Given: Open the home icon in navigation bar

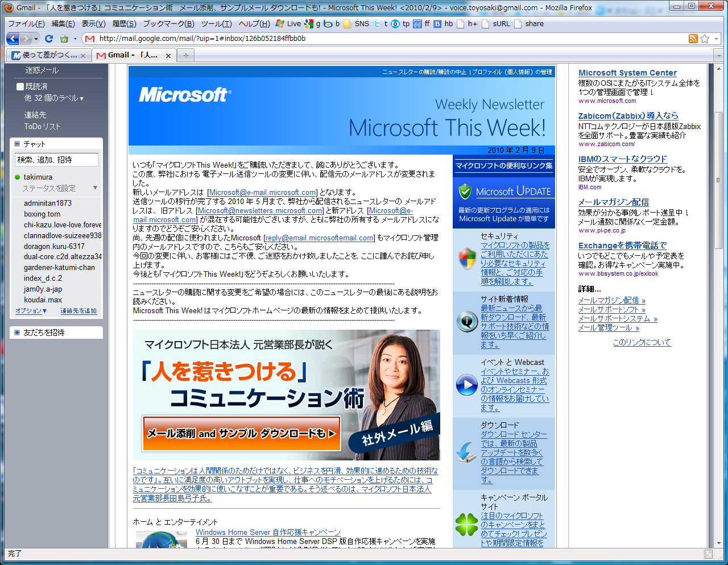Looking at the screenshot, I should [x=64, y=39].
